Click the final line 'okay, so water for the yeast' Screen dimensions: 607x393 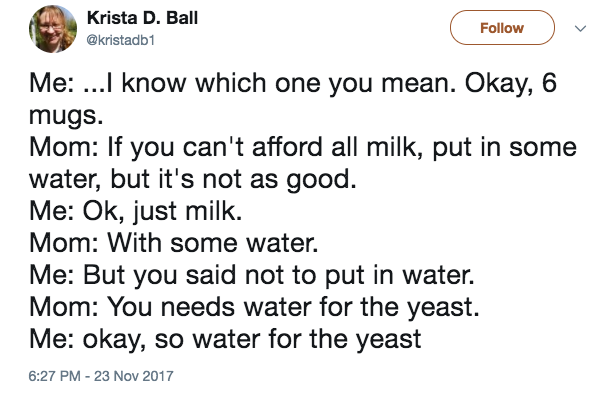click(x=252, y=339)
